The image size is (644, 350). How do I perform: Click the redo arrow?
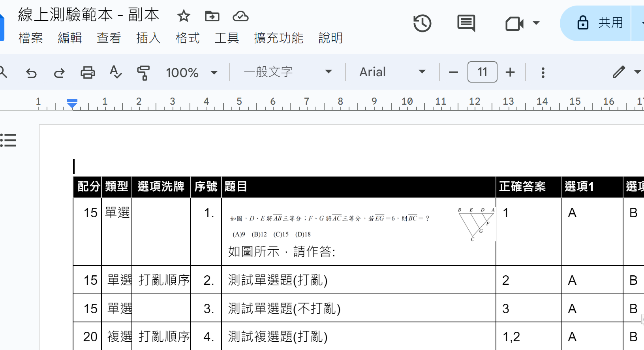click(59, 73)
